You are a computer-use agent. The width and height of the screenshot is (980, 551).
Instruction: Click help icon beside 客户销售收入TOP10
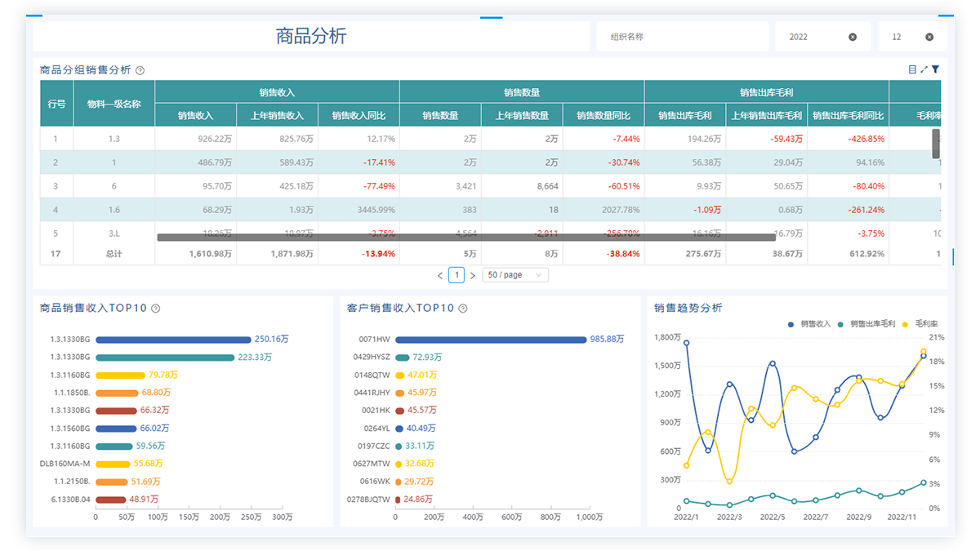click(x=462, y=309)
